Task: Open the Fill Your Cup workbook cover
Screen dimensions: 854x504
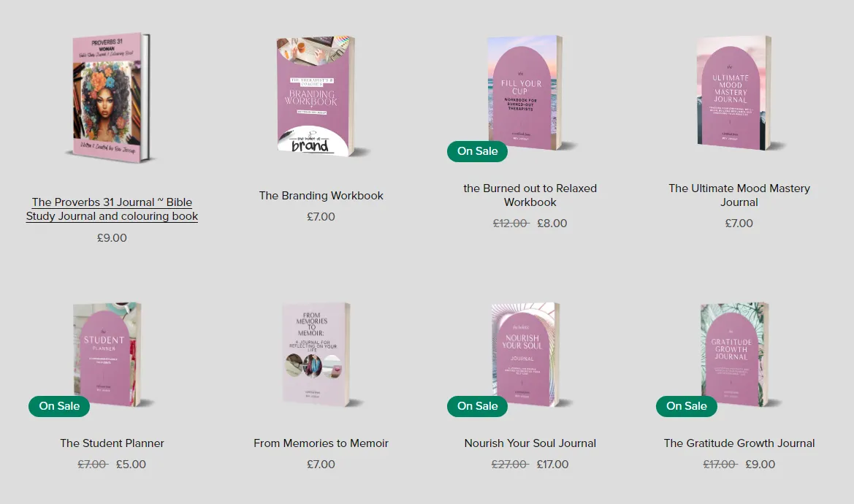Action: (x=530, y=93)
